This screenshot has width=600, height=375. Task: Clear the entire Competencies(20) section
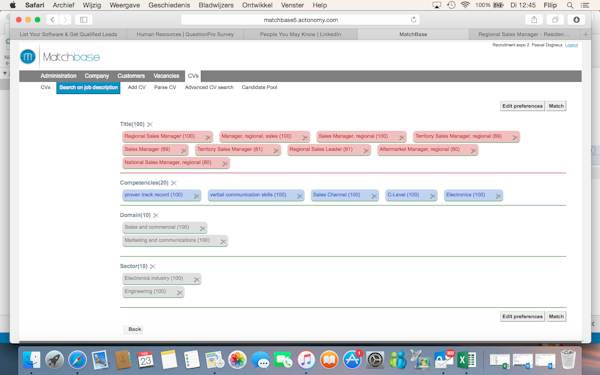click(174, 183)
